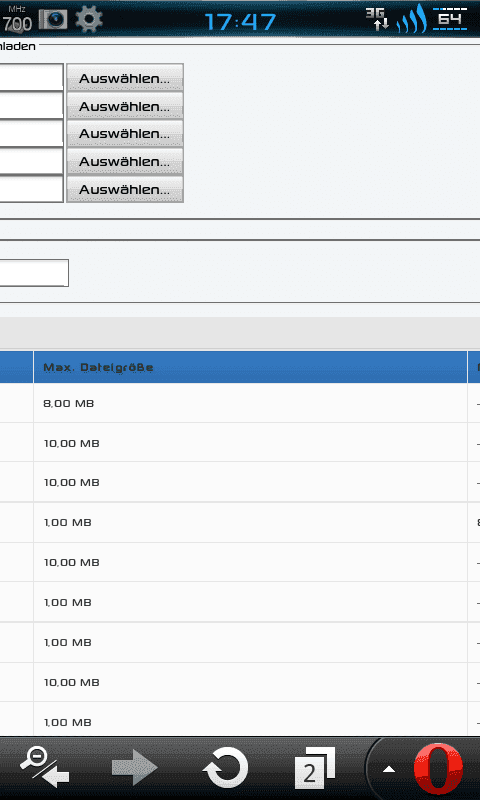480x800 pixels.
Task: Tap the blue signal strength icon
Action: (412, 20)
